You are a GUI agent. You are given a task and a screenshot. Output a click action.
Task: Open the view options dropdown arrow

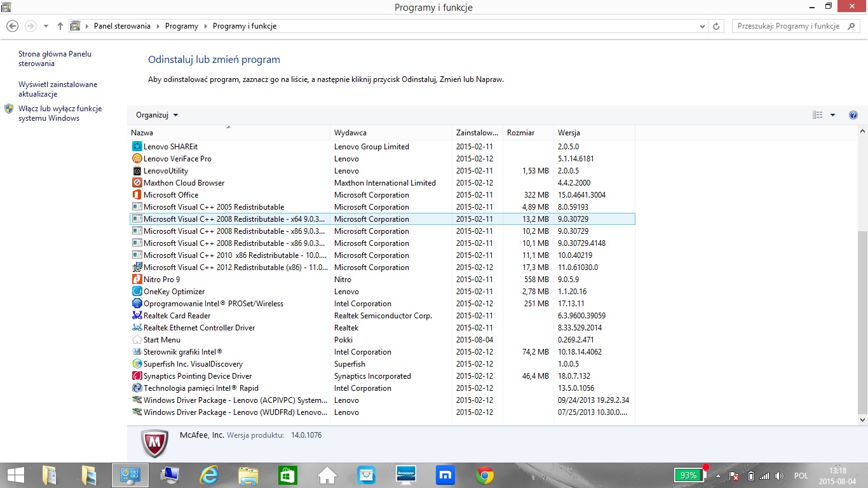coord(833,115)
